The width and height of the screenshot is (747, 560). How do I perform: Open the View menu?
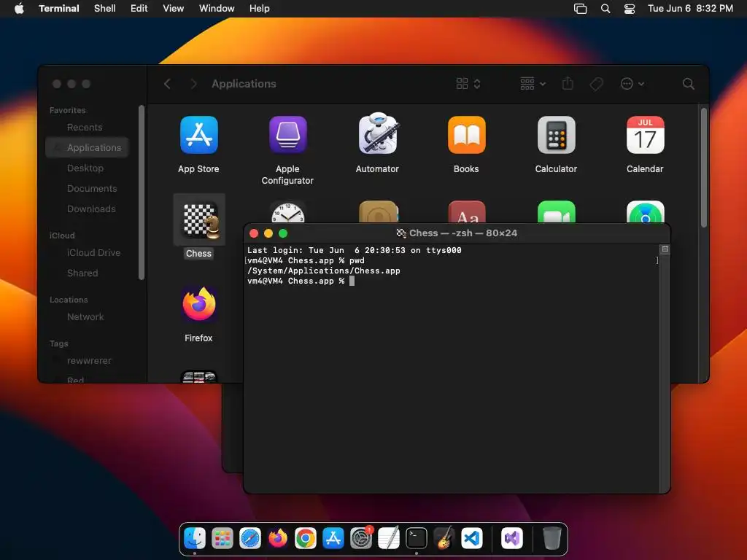coord(174,9)
